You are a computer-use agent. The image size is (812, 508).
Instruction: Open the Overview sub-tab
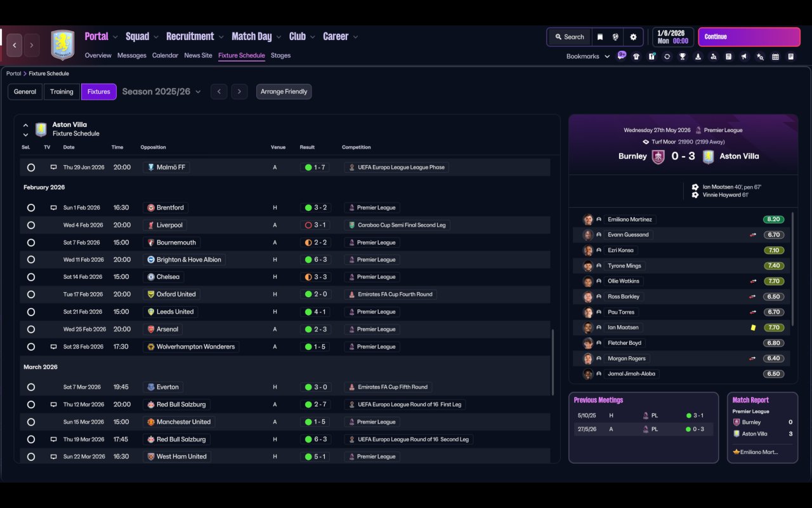[98, 55]
